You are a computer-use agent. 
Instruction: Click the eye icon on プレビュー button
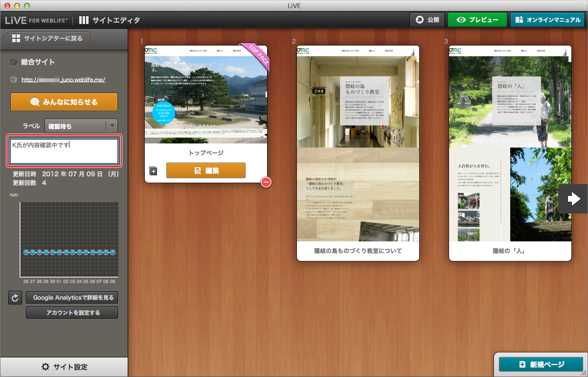click(461, 20)
